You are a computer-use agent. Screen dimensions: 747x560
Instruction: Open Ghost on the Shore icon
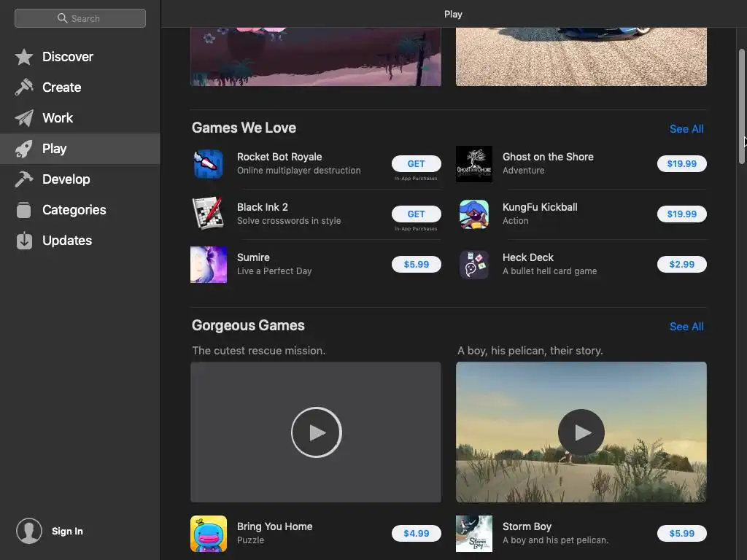(474, 164)
